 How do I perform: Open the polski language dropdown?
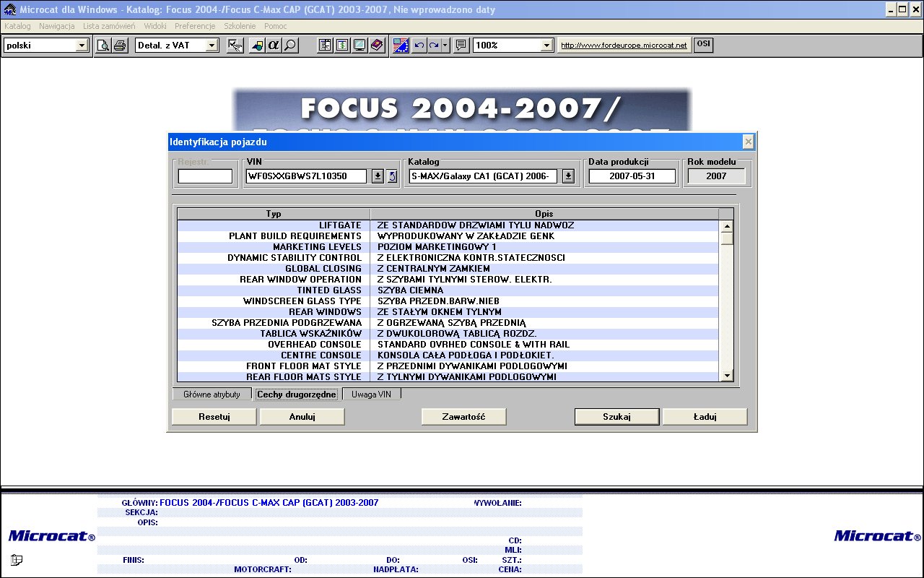coord(82,46)
